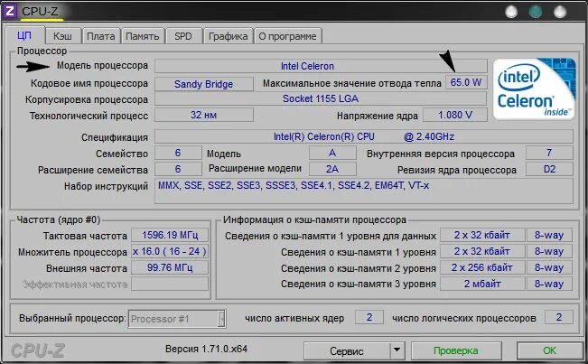Click the 1596.19 МГц clock speed value

[x=170, y=235]
